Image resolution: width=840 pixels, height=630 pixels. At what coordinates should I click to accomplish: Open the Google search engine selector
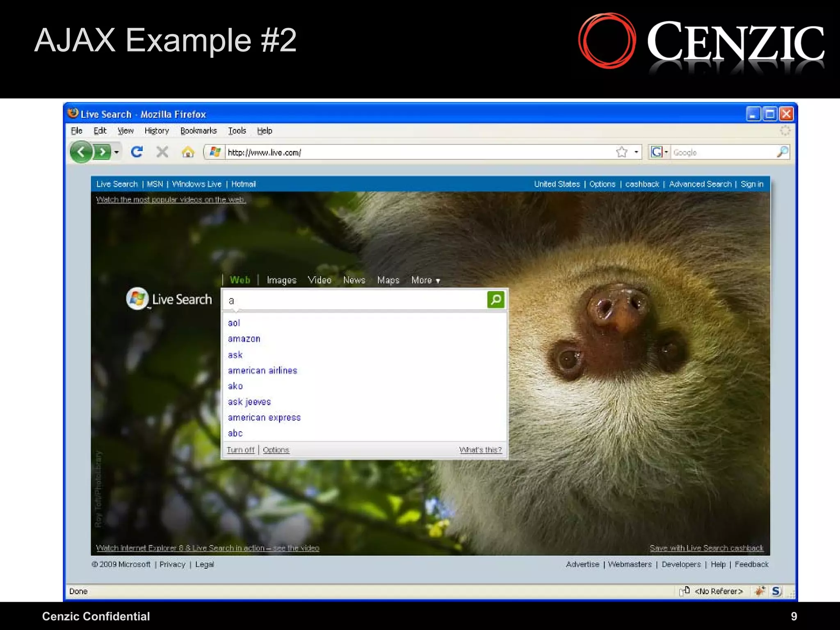click(x=660, y=152)
